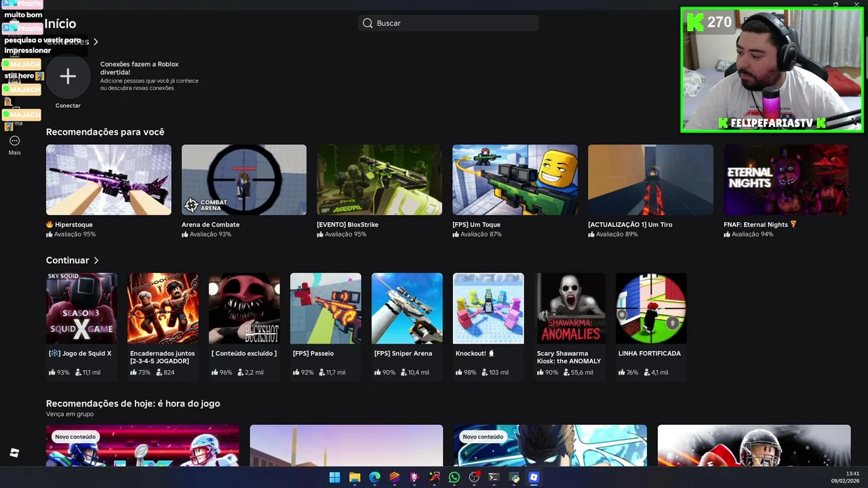Screen dimensions: 868x488
Task: Click the Conexões fazem a Roblox divertida text
Action: [x=140, y=68]
